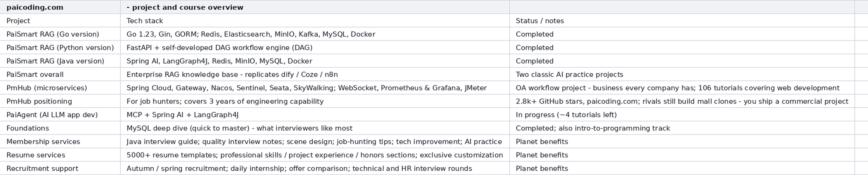This screenshot has height=175, width=868.
Task: Select the 'Two classic AI practice projects' cell
Action: pos(682,74)
